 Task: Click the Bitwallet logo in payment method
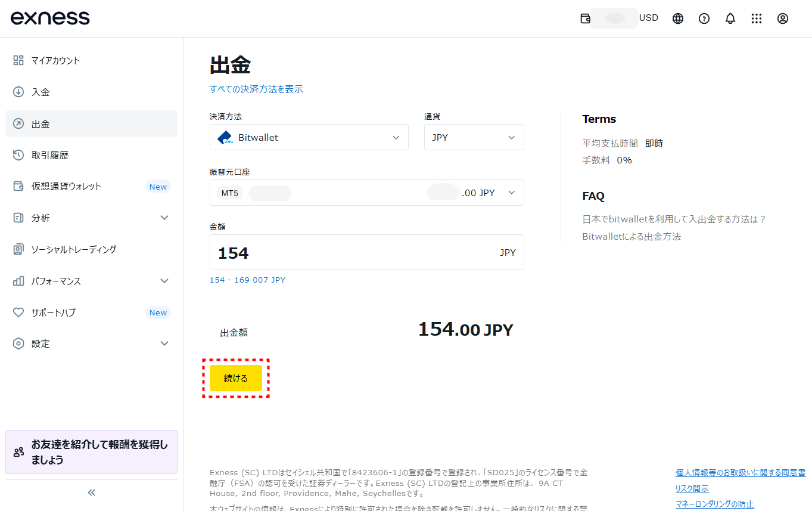225,137
